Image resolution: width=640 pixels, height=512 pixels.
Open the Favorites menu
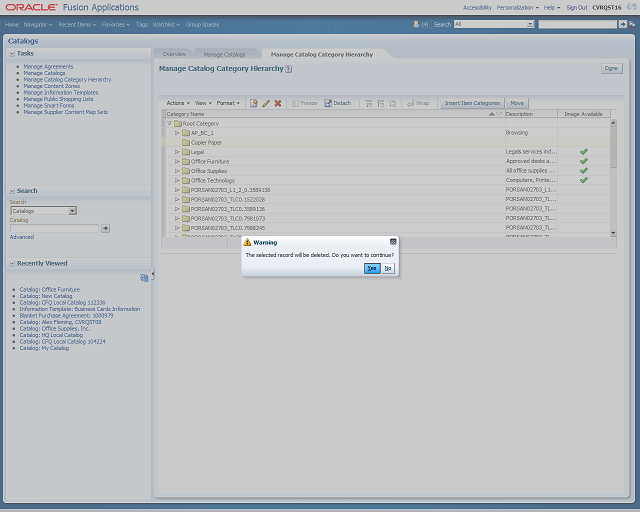click(116, 24)
